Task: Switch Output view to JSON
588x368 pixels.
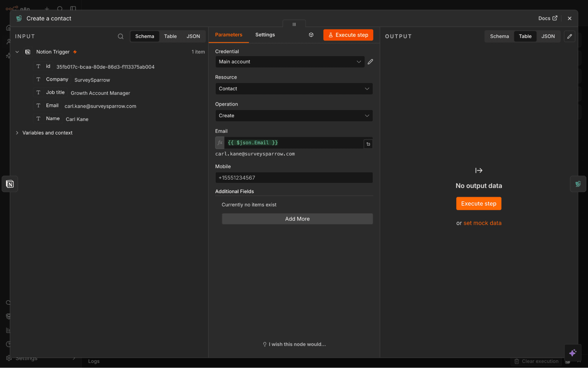Action: [548, 36]
